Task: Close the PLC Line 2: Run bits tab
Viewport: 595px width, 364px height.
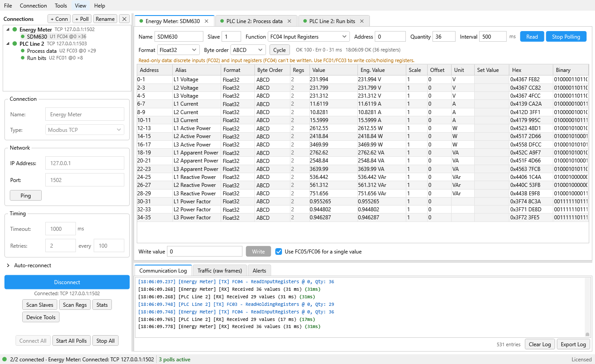Action: point(362,21)
